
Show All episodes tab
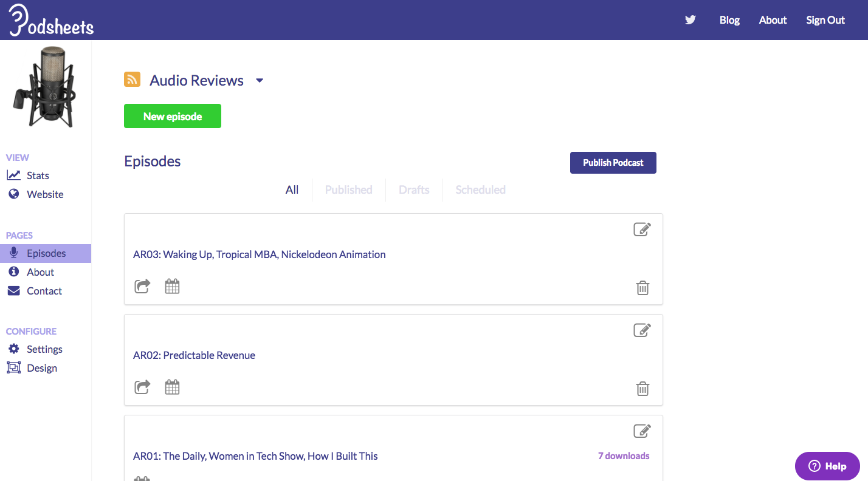(292, 190)
